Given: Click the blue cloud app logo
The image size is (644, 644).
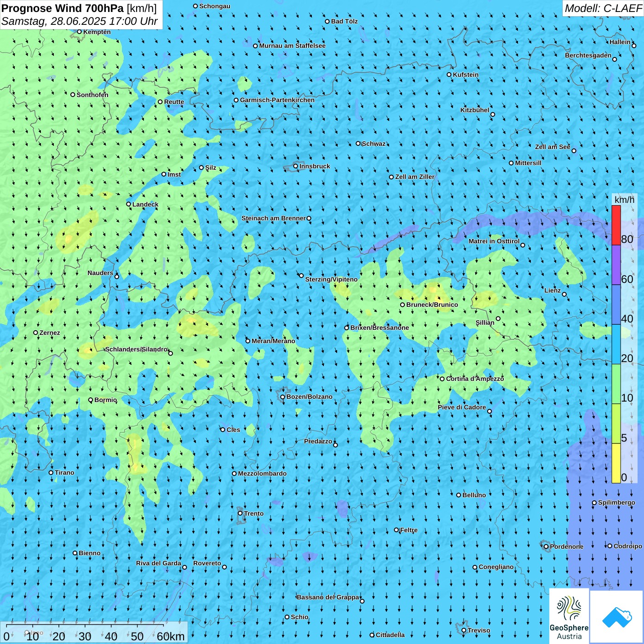Looking at the screenshot, I should point(617,617).
